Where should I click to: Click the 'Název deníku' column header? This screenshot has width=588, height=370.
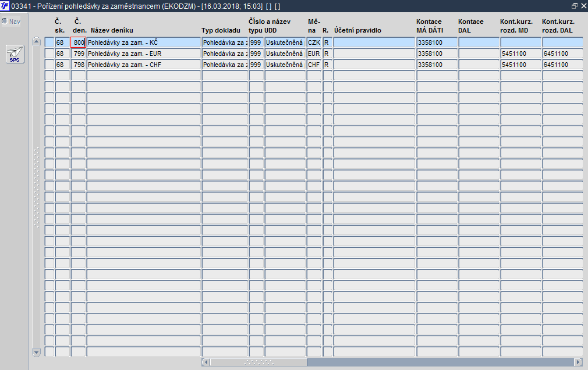click(x=112, y=30)
